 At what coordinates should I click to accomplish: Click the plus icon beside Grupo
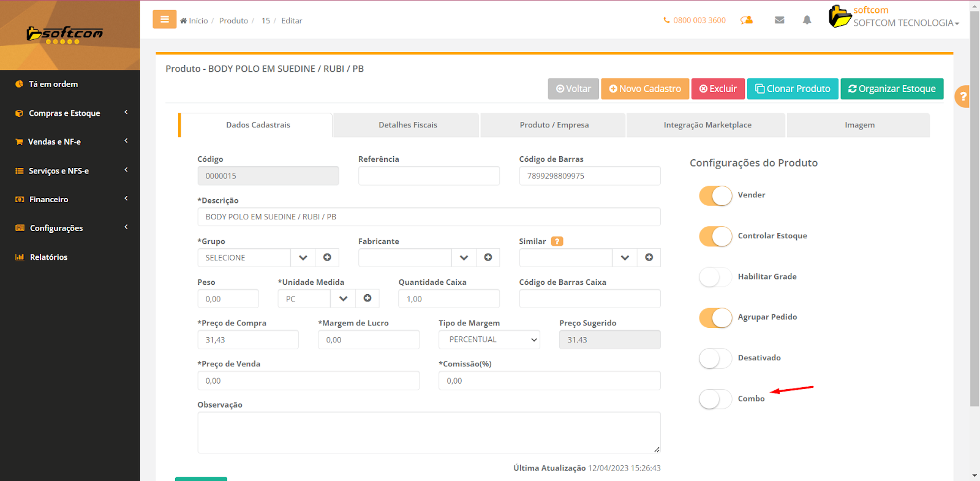327,257
